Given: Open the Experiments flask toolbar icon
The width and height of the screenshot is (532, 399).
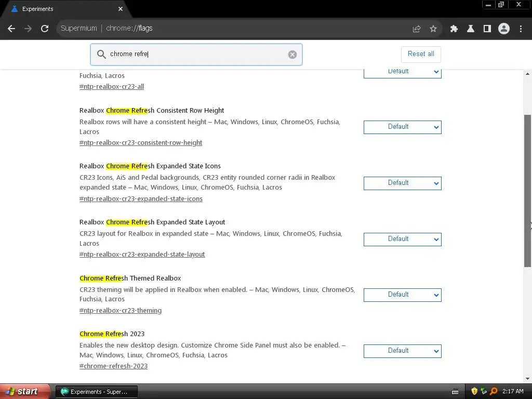Looking at the screenshot, I should coord(471,29).
